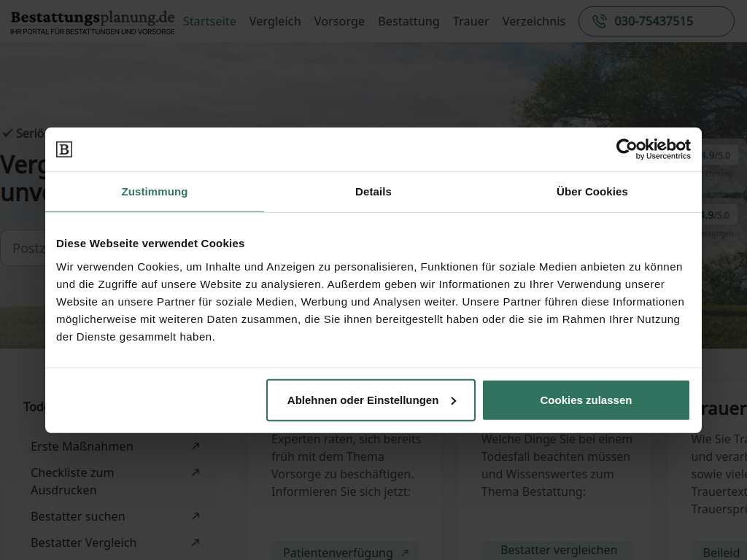747x560 pixels.
Task: Open the Beileid link
Action: [721, 553]
